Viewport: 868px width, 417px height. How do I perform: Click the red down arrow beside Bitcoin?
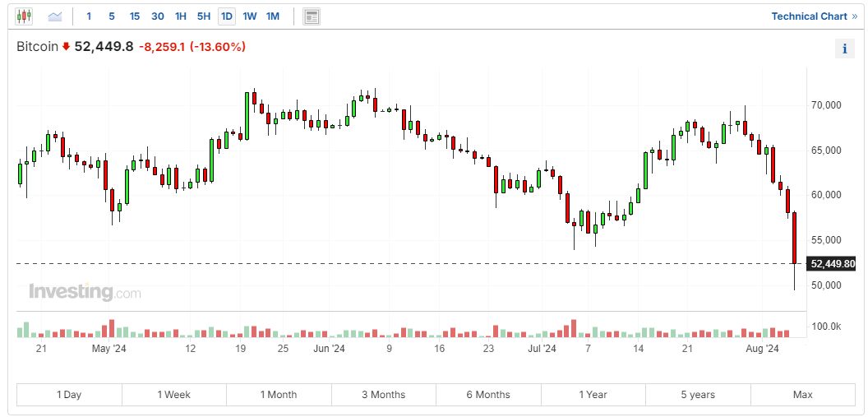[x=67, y=47]
